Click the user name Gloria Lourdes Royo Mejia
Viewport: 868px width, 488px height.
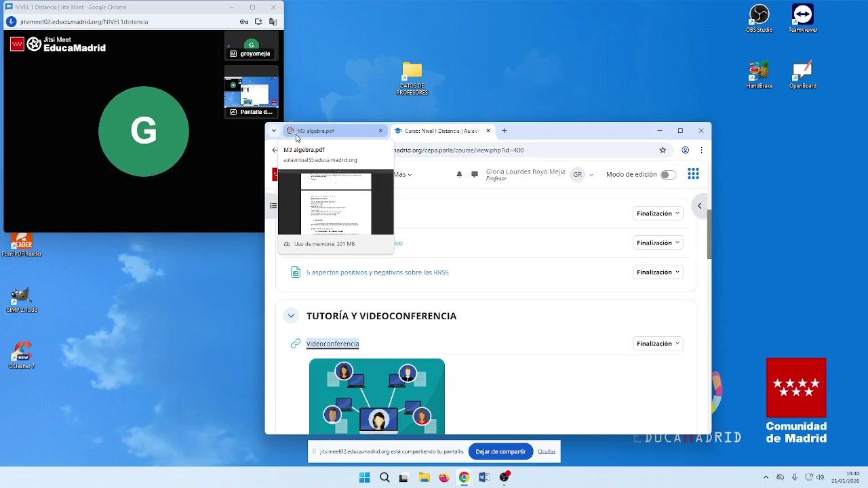point(526,171)
